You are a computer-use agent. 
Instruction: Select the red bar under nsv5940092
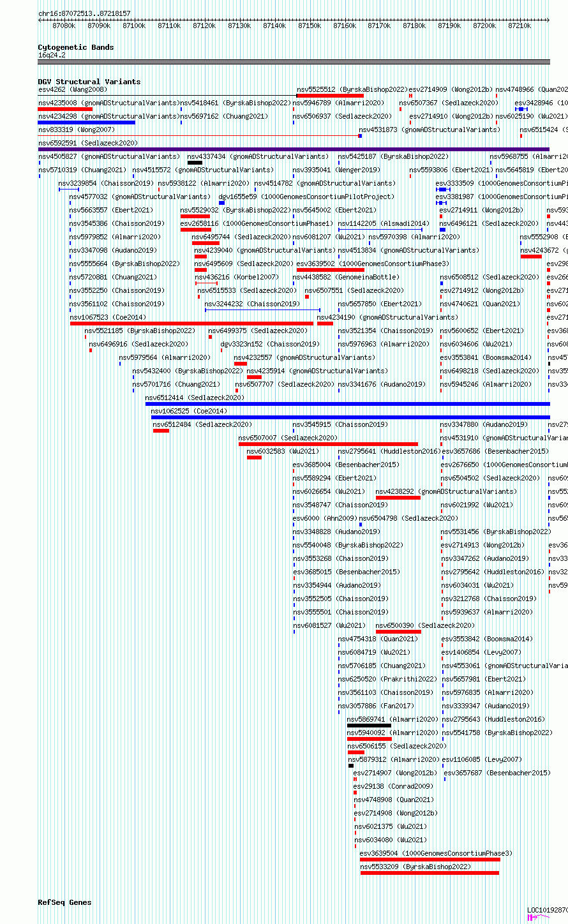tap(369, 739)
